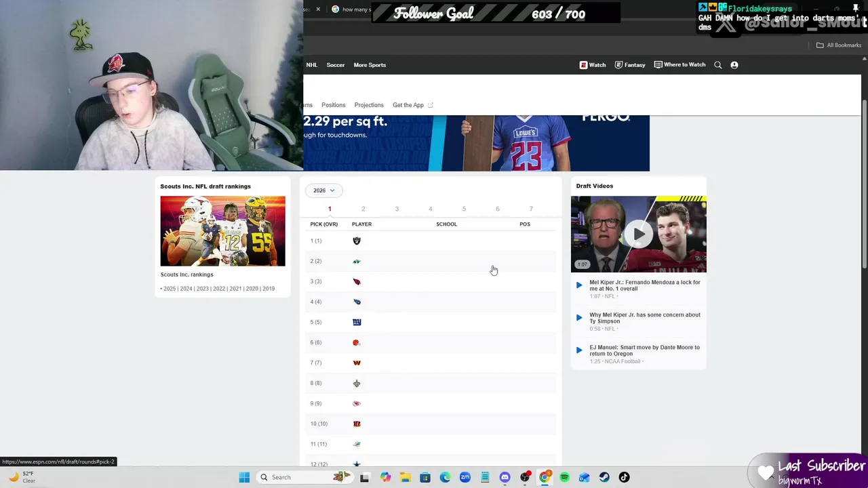Open the 2019 Scouts Inc. rankings
Viewport: 868px width, 488px height.
[269, 289]
